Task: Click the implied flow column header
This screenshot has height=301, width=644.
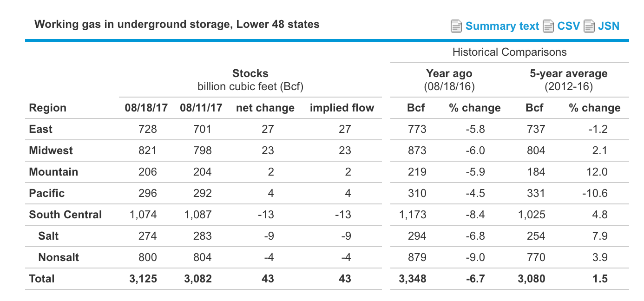Action: point(342,108)
